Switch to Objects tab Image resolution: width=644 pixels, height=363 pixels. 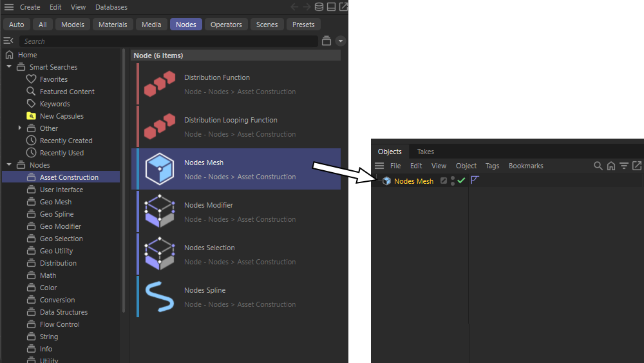(x=390, y=152)
